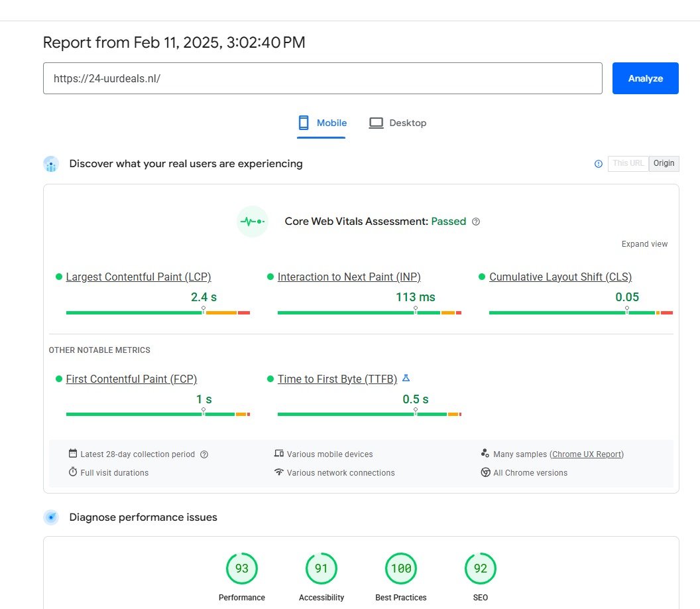Click the Chrome logo beside All Chrome versions
The image size is (700, 609).
pos(486,472)
